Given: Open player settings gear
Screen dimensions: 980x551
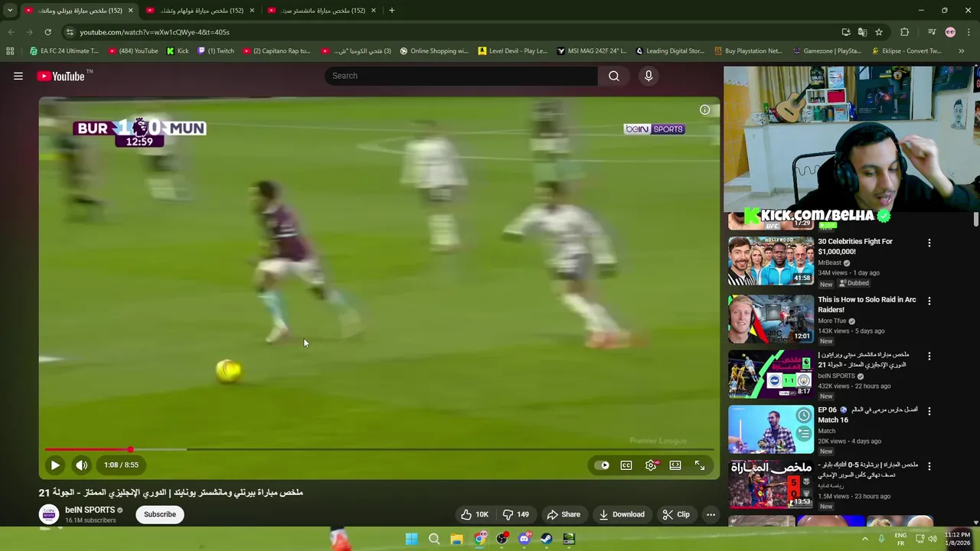Looking at the screenshot, I should click(651, 465).
